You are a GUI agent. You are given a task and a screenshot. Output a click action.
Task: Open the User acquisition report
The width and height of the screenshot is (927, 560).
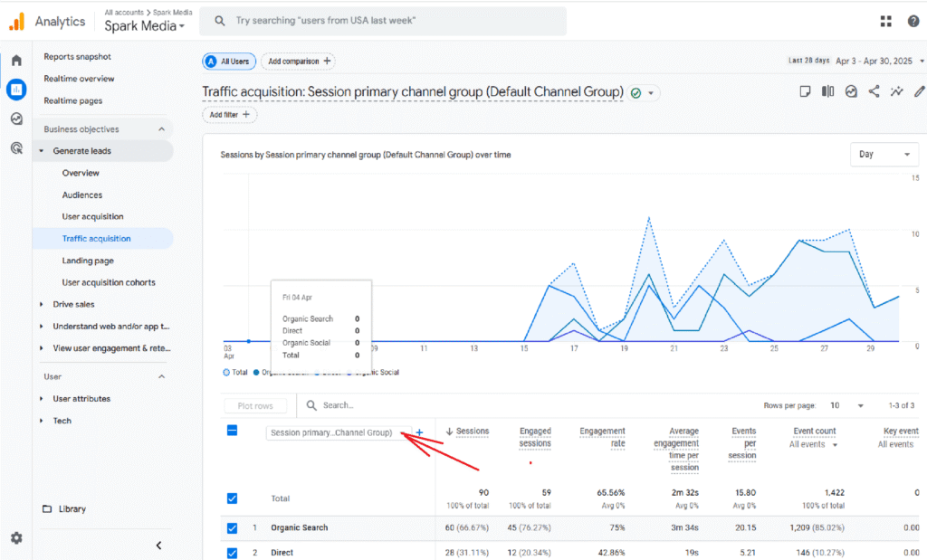tap(93, 217)
